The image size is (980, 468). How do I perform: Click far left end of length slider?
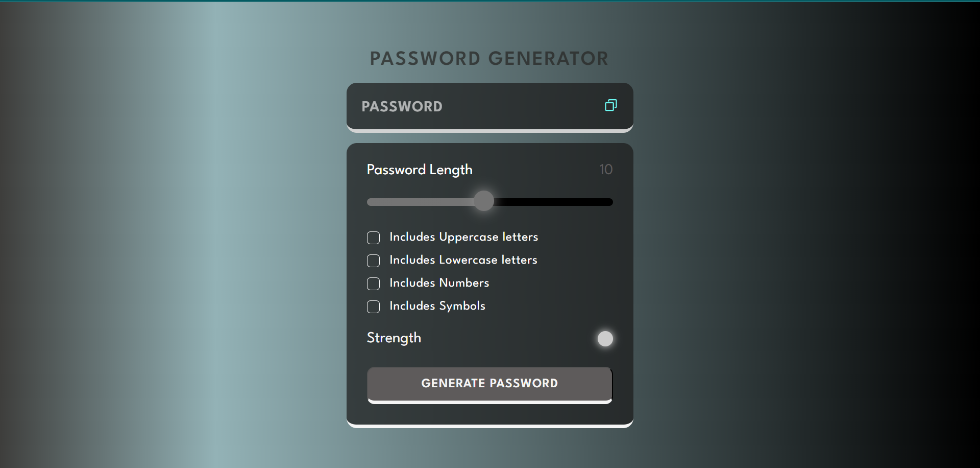pos(370,202)
